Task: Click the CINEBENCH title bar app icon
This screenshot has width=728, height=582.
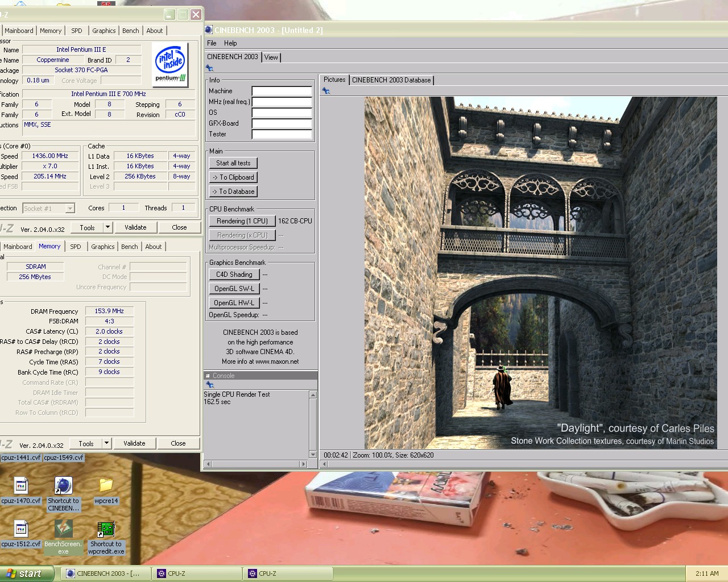Action: pos(209,30)
